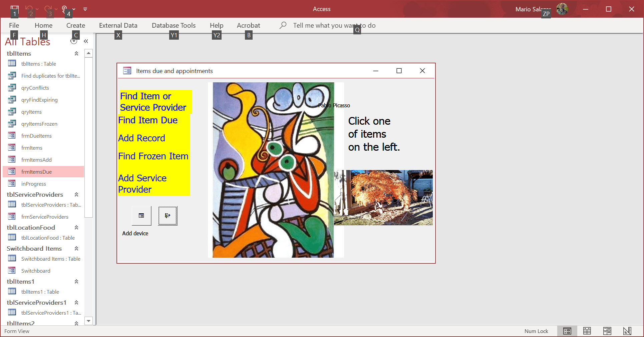Switch to Design View in status bar

click(x=627, y=331)
